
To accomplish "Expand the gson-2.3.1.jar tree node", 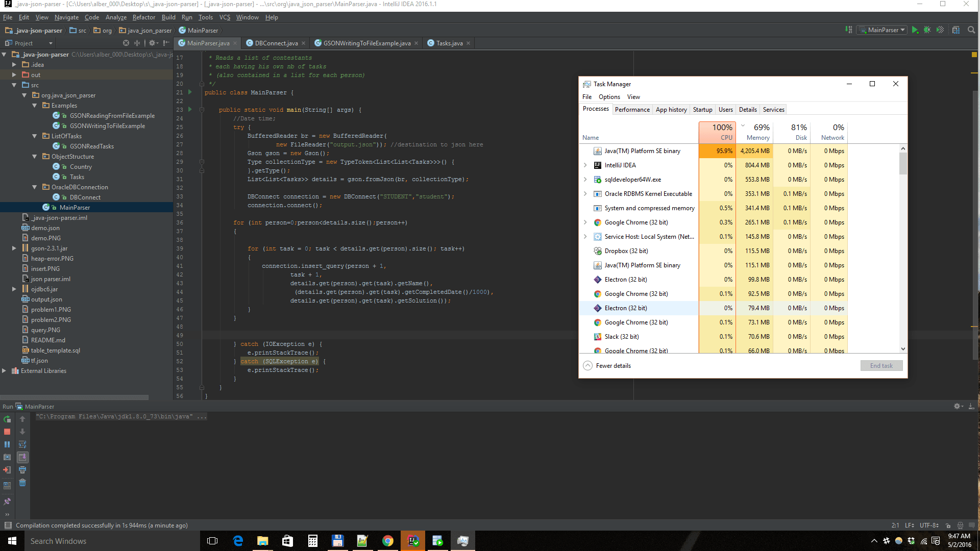I will point(14,248).
